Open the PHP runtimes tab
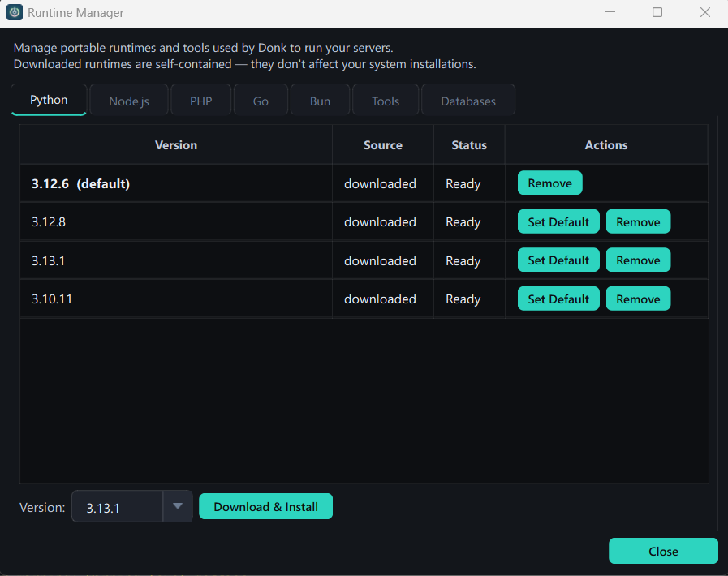This screenshot has width=728, height=576. point(200,100)
